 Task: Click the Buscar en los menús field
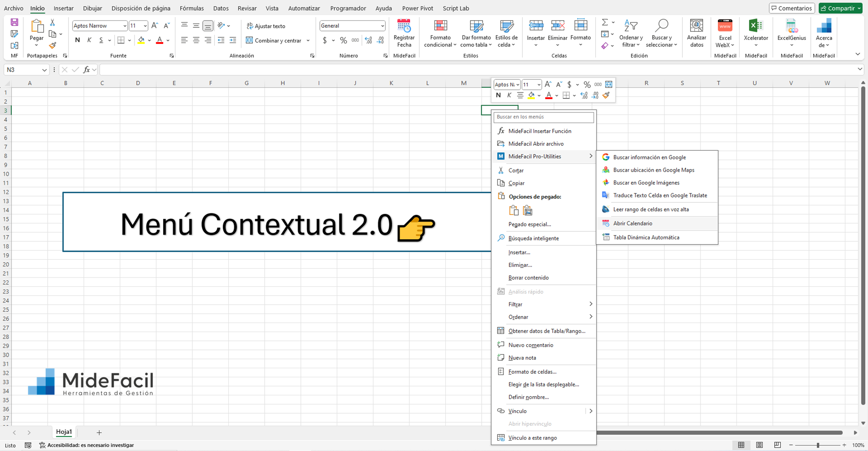tap(543, 117)
